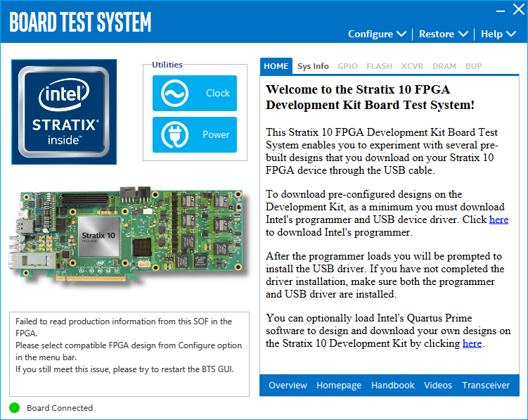Click the Board Connected status text

[60, 408]
